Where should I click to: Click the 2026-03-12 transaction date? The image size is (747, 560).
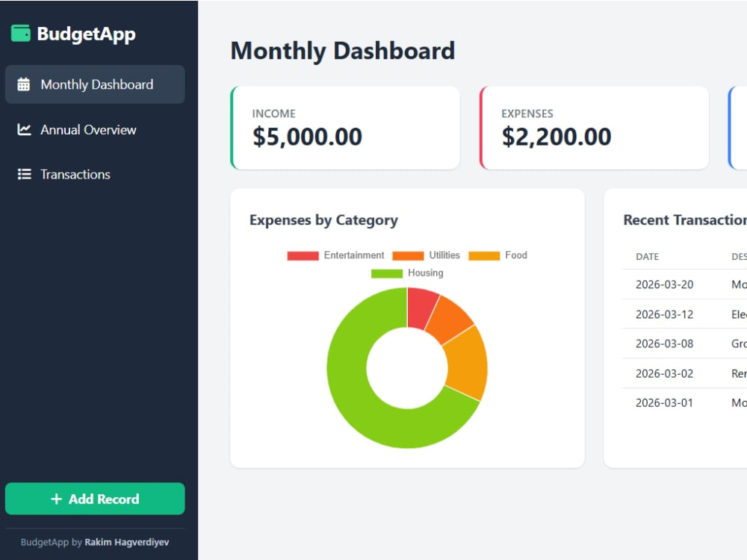pos(664,314)
